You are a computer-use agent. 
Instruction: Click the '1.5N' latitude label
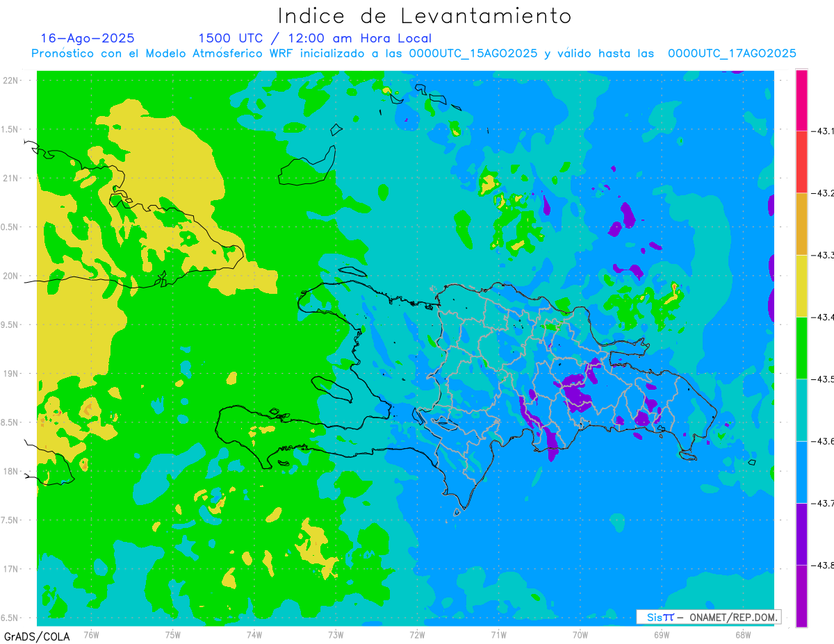(10, 129)
